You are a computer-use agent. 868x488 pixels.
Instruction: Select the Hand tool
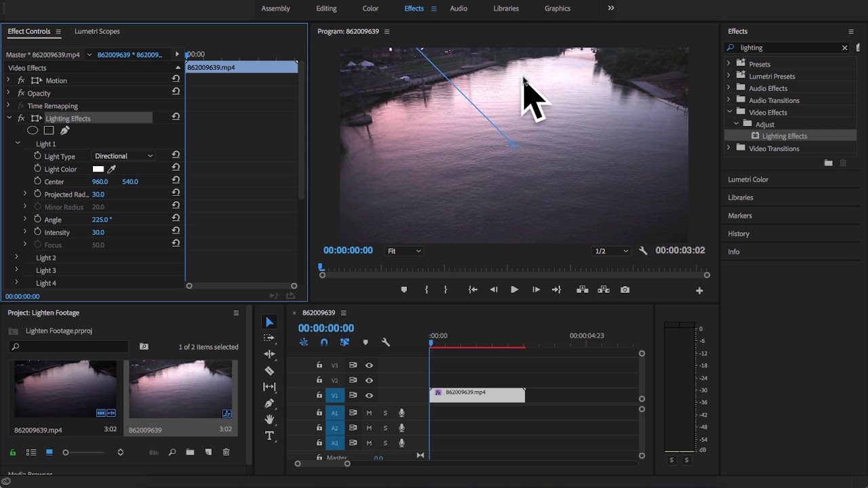(269, 420)
